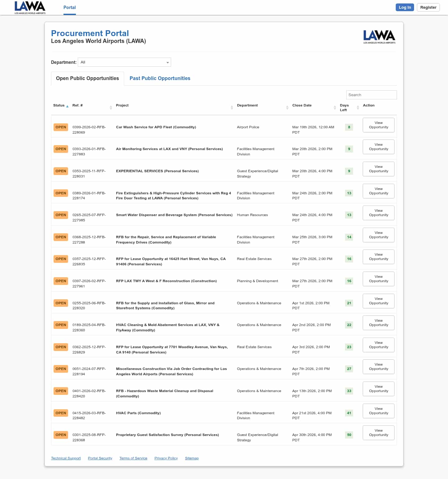Sort by the Department column arrows
This screenshot has height=479, width=448.
(287, 107)
